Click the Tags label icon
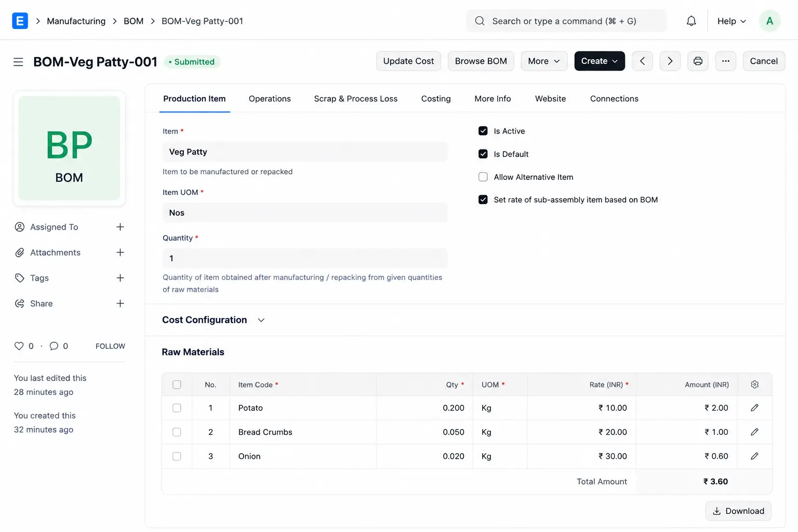 coord(20,278)
